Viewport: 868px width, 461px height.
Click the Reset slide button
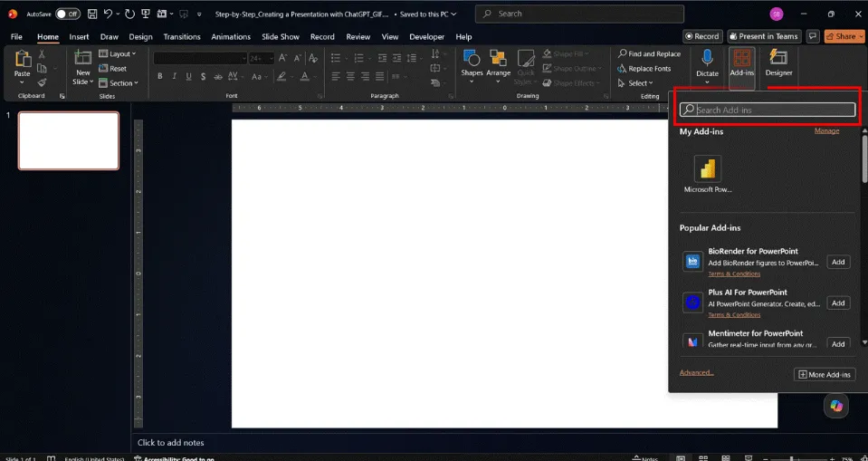point(112,68)
